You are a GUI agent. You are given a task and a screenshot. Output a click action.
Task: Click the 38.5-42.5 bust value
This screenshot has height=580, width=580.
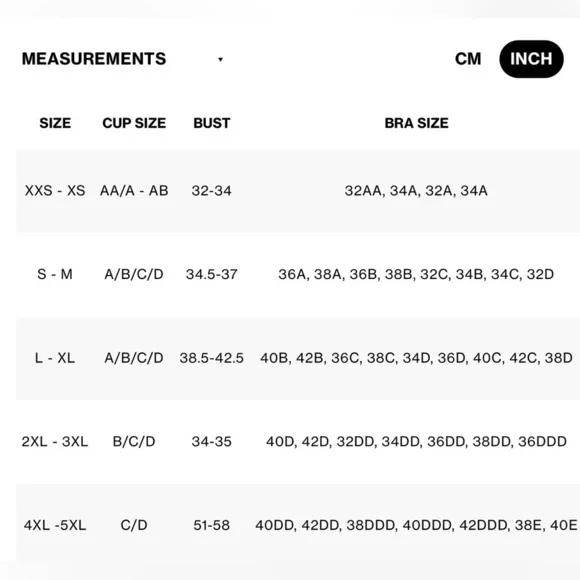tap(212, 358)
